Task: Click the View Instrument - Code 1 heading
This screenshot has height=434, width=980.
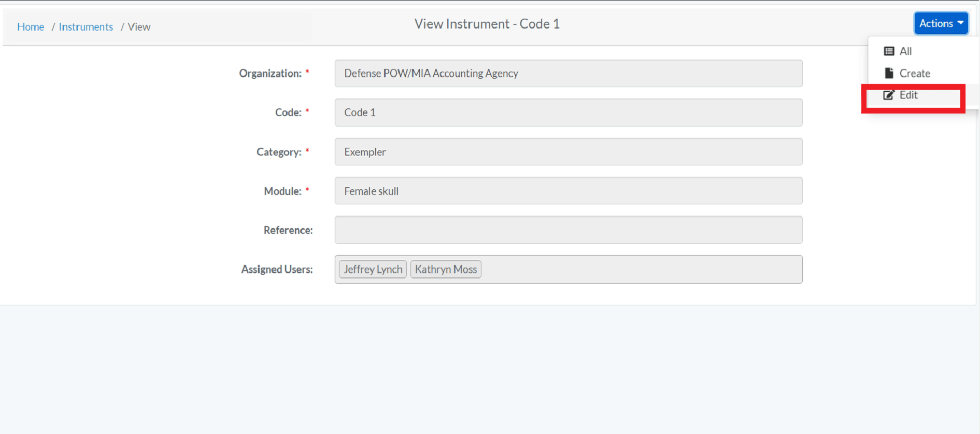Action: coord(487,24)
